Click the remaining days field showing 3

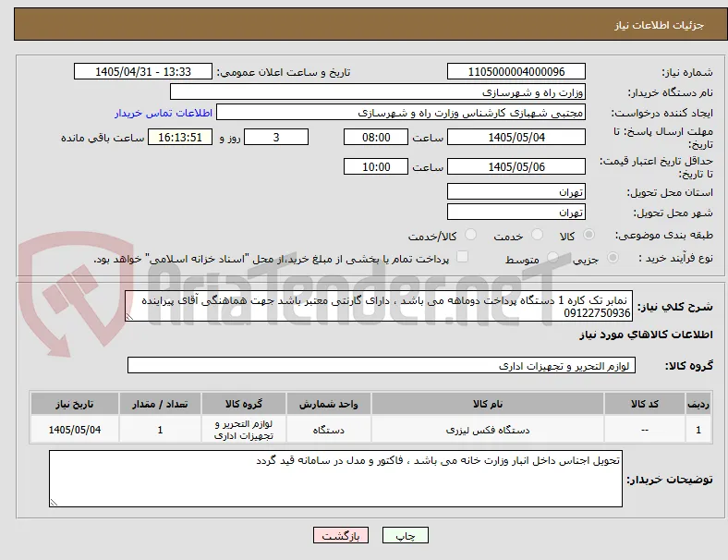coord(276,137)
